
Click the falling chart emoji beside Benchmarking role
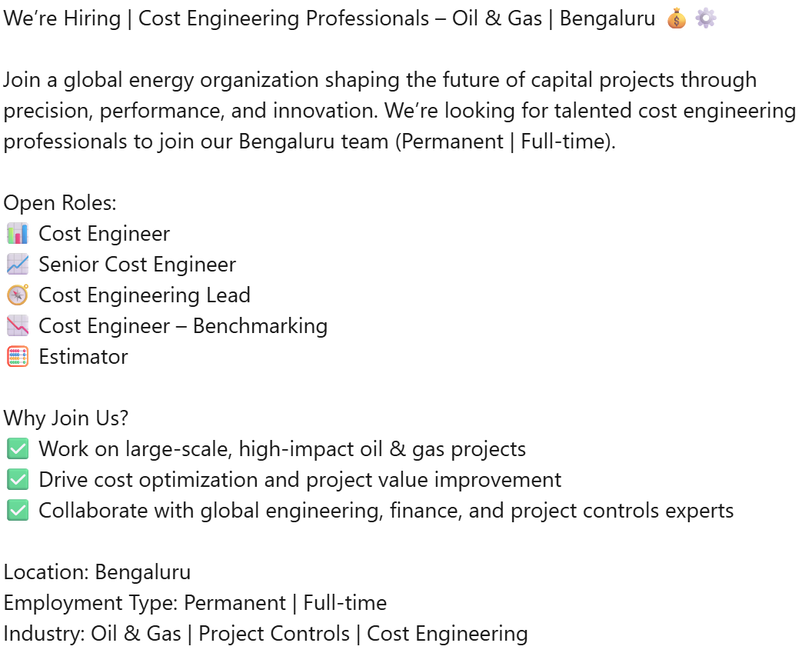coord(18,326)
